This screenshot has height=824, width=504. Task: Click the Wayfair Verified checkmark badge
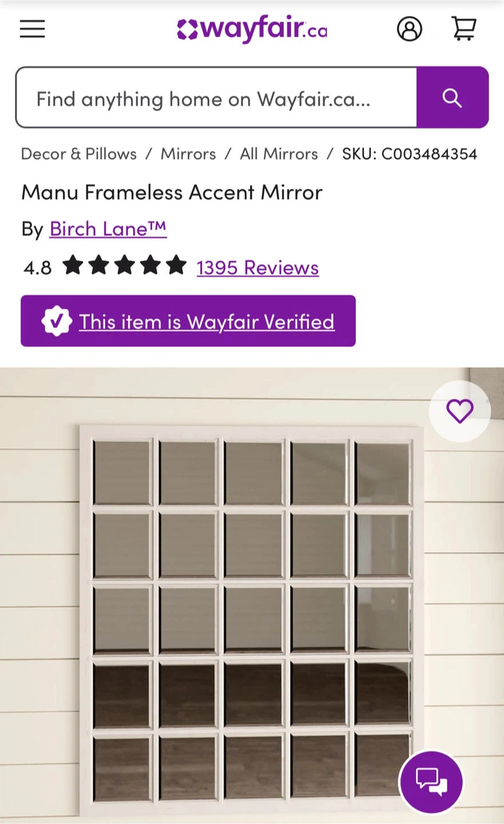[57, 322]
